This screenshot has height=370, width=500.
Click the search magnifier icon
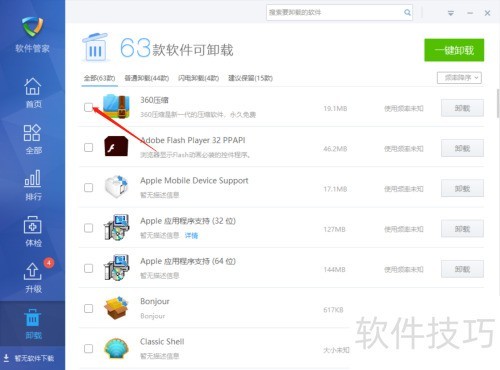tap(407, 13)
